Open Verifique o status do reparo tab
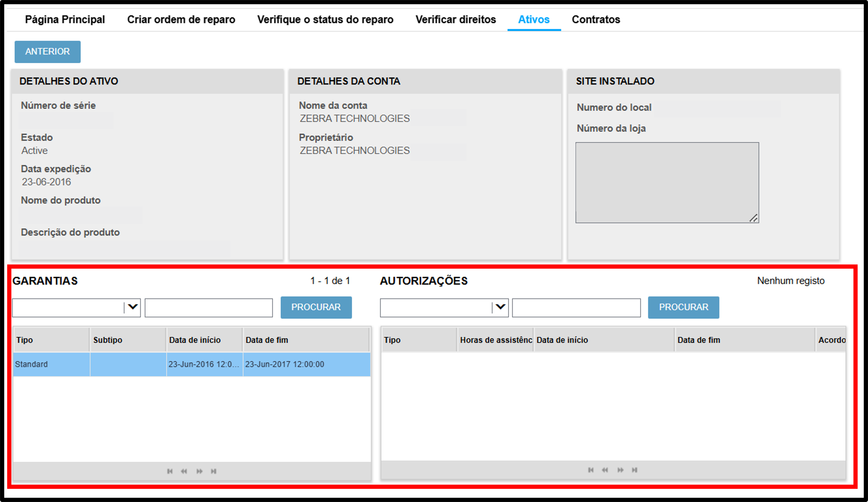The image size is (868, 502). (325, 19)
